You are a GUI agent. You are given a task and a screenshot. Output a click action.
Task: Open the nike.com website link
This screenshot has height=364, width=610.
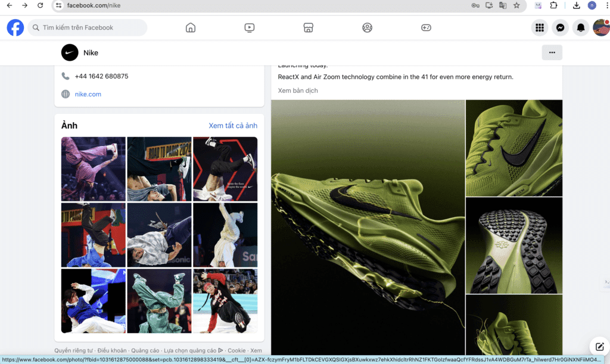[88, 94]
